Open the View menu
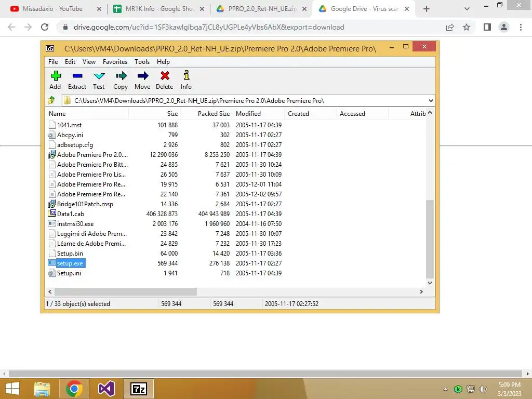This screenshot has width=532, height=399. [89, 62]
